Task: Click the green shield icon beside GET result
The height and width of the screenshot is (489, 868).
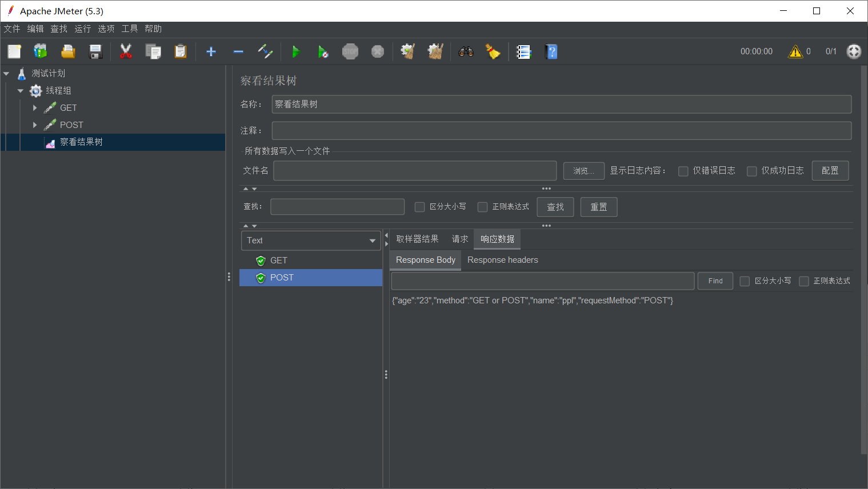Action: pyautogui.click(x=261, y=260)
